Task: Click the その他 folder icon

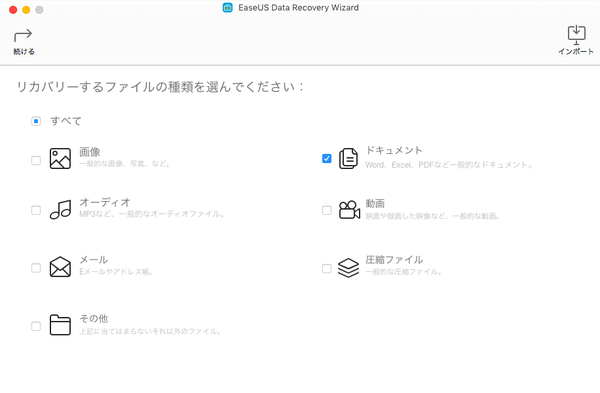Action: tap(60, 325)
